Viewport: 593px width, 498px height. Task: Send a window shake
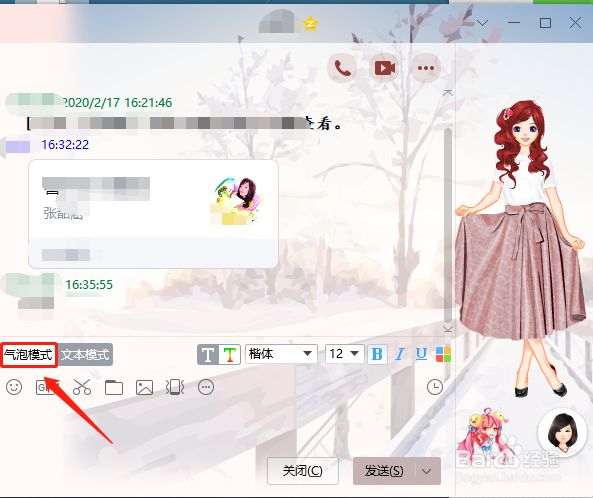click(175, 387)
